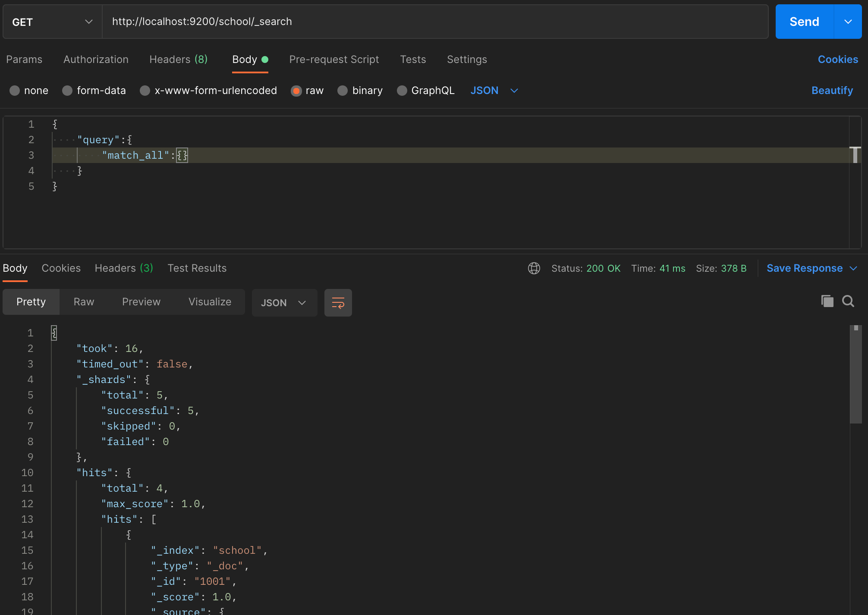Open the request Headers (8) tab
This screenshot has width=868, height=615.
click(179, 60)
